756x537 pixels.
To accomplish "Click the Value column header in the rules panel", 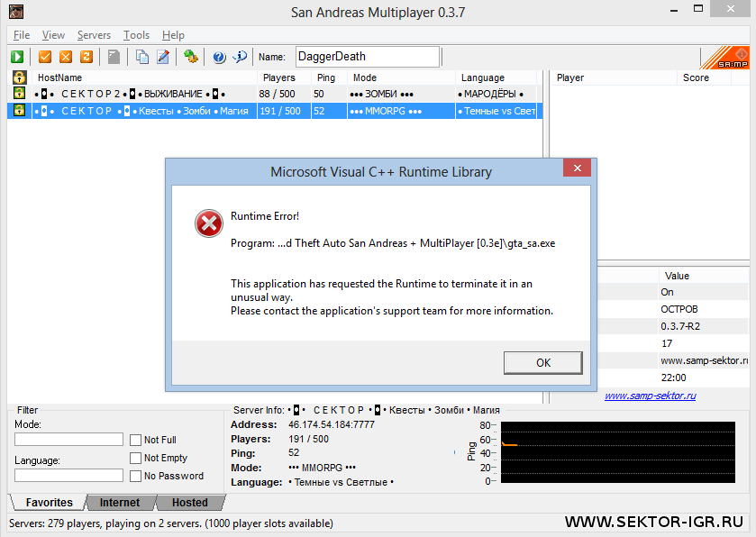I will pyautogui.click(x=704, y=276).
